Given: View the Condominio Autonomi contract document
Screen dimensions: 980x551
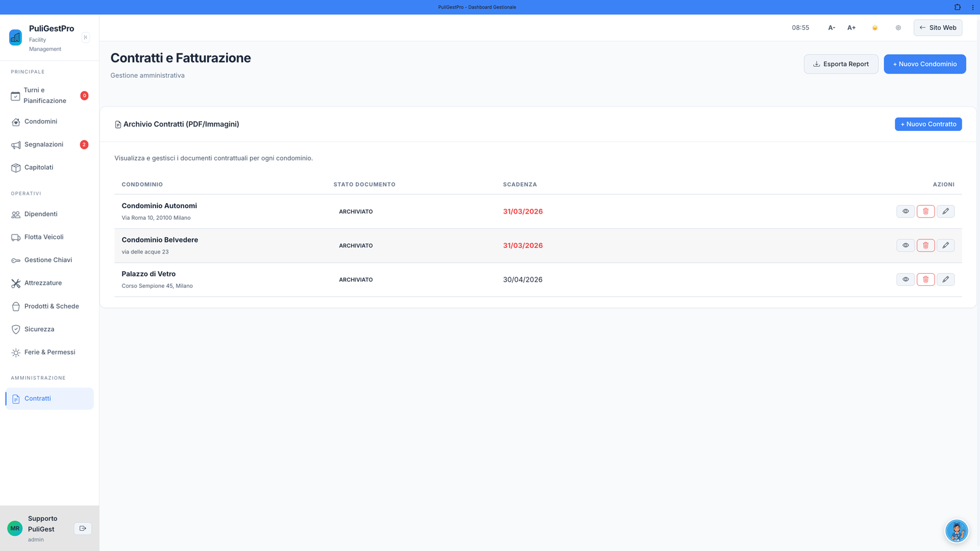Looking at the screenshot, I should 905,211.
